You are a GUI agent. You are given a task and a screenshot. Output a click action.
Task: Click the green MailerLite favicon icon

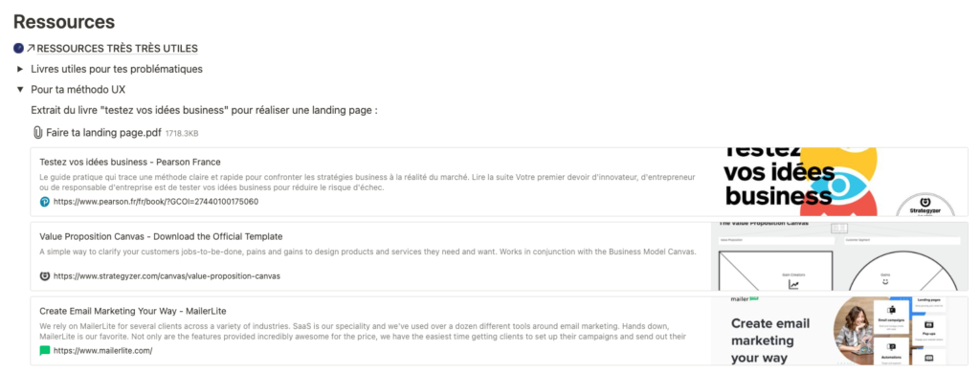(45, 351)
